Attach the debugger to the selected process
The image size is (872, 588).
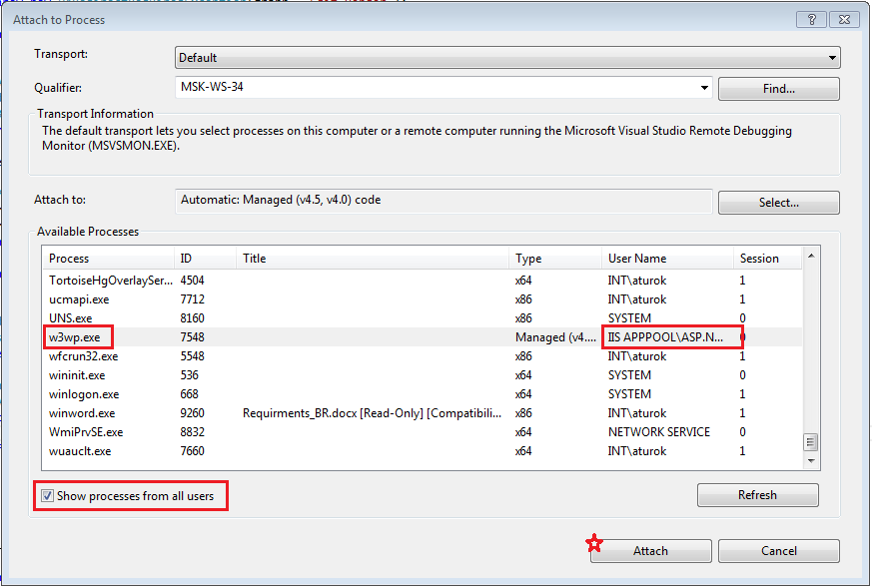coord(650,550)
